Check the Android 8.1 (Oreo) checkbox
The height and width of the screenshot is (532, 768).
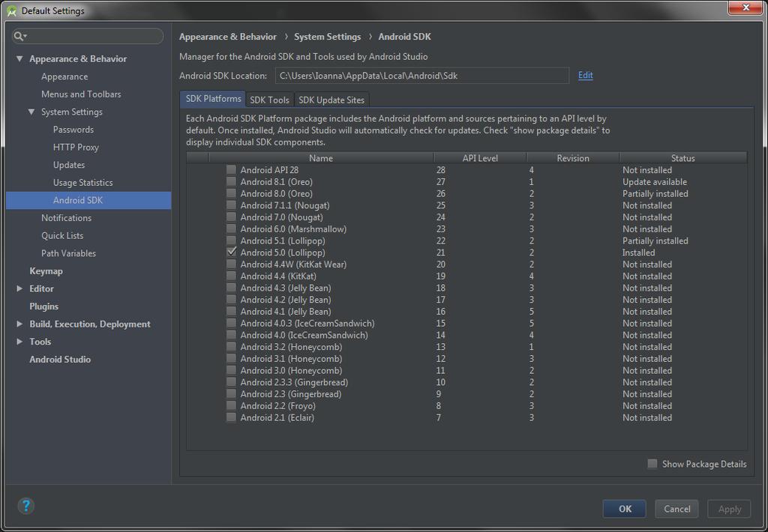coord(231,181)
